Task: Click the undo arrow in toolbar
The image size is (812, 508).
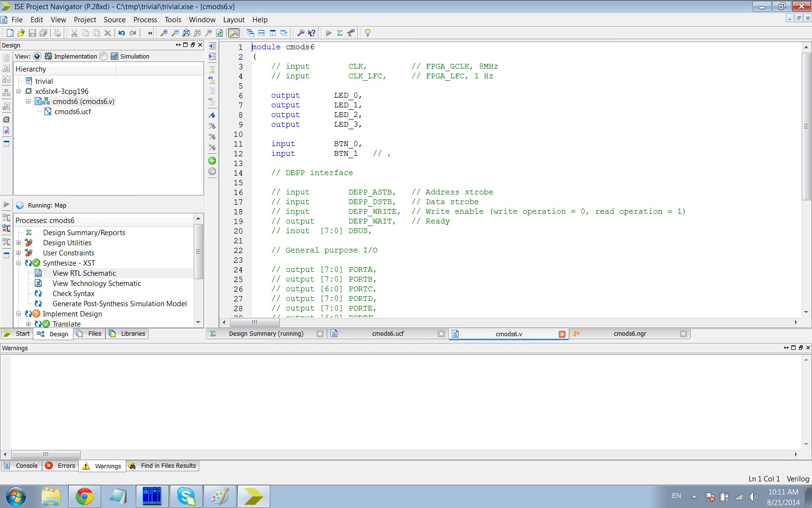Action: pos(121,33)
